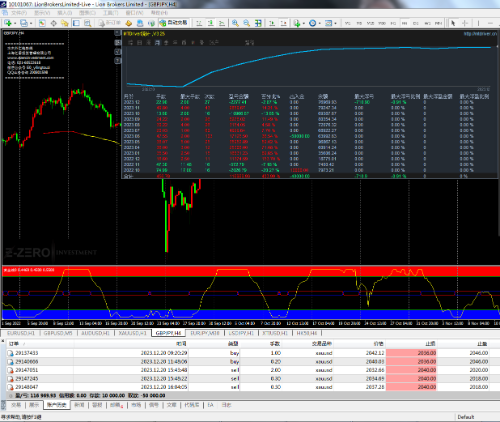Expand the indicators list dropdown arrow

[x=304, y=23]
